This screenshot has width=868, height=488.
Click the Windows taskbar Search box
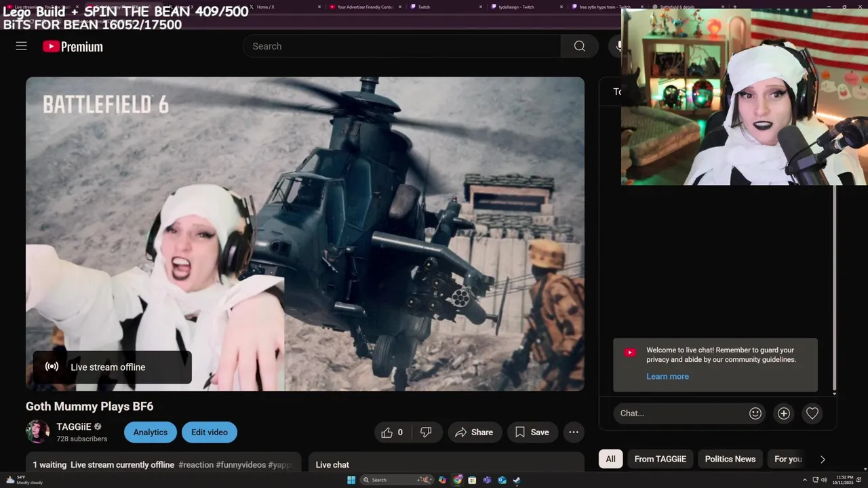click(x=397, y=480)
